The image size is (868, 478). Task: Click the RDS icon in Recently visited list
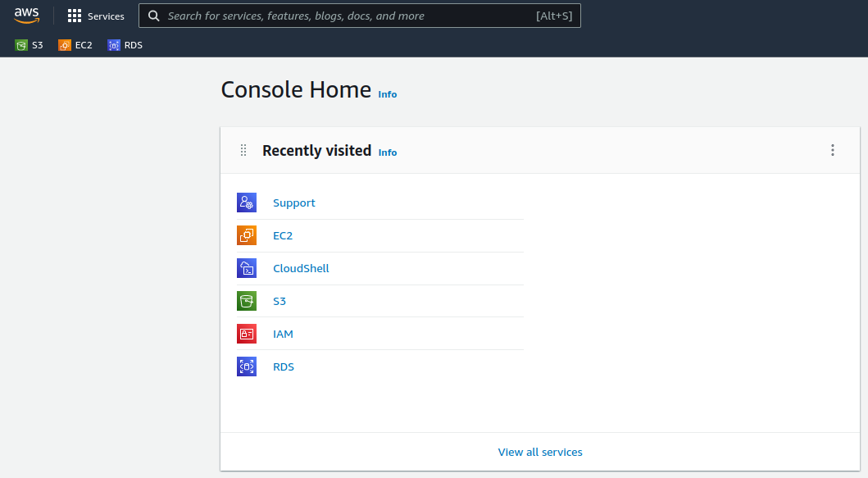point(247,366)
